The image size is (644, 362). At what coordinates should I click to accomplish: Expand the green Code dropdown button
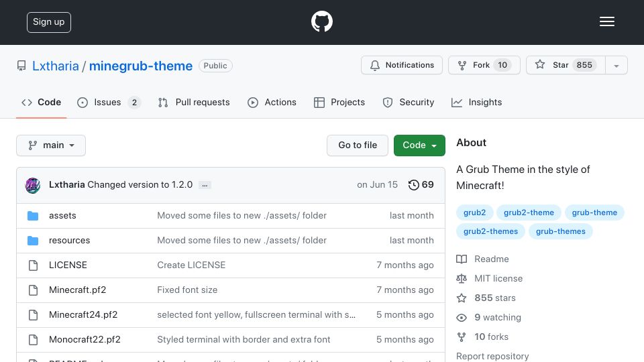(419, 145)
